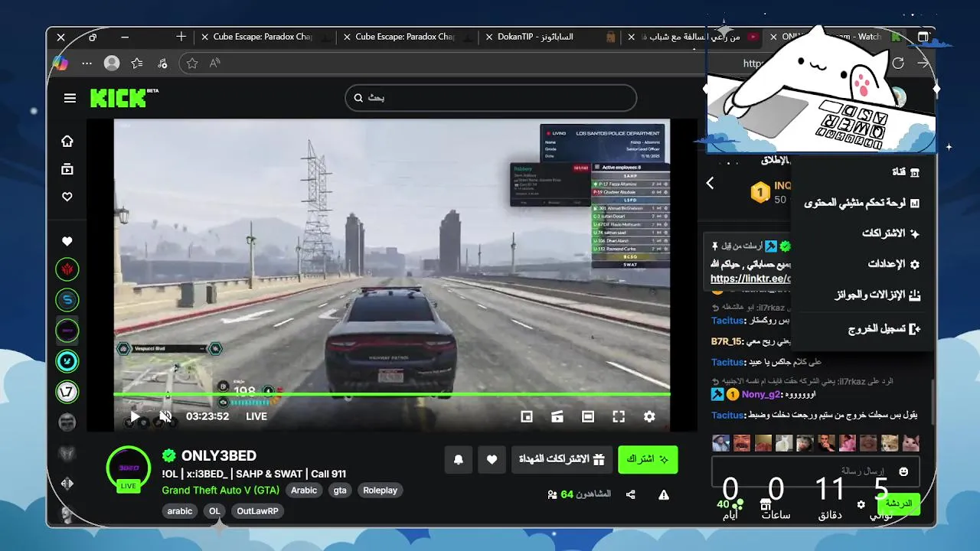Switch to second Cube Escape browser tab

click(x=406, y=37)
